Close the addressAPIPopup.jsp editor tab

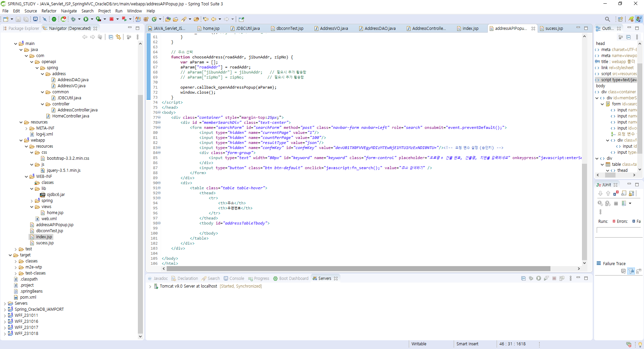coord(533,29)
